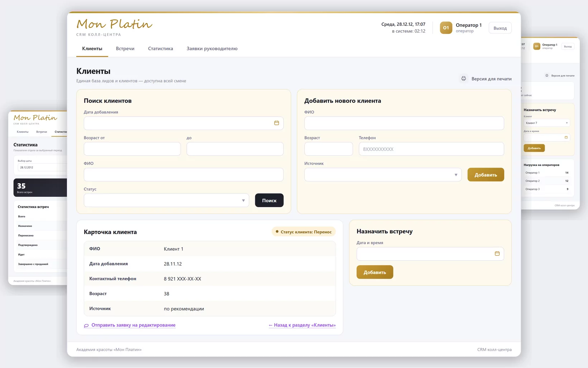Click Версия для печати in right window
This screenshot has width=588, height=368.
point(563,76)
